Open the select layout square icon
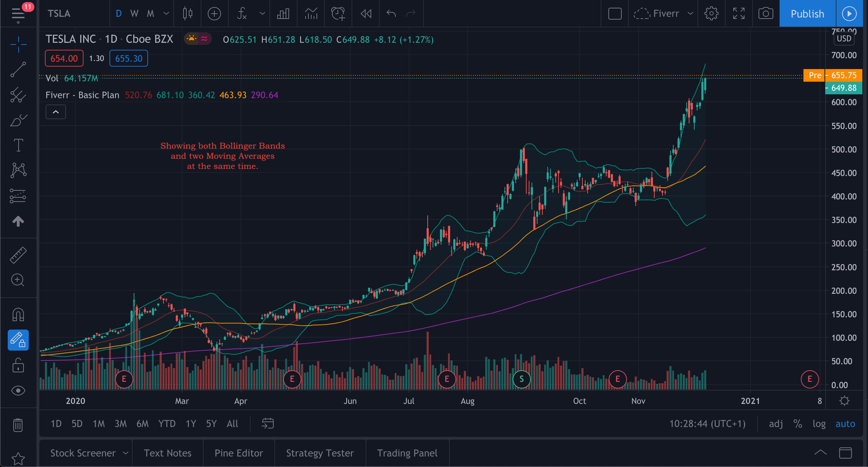Screen dimensions: 868x467 pyautogui.click(x=615, y=14)
